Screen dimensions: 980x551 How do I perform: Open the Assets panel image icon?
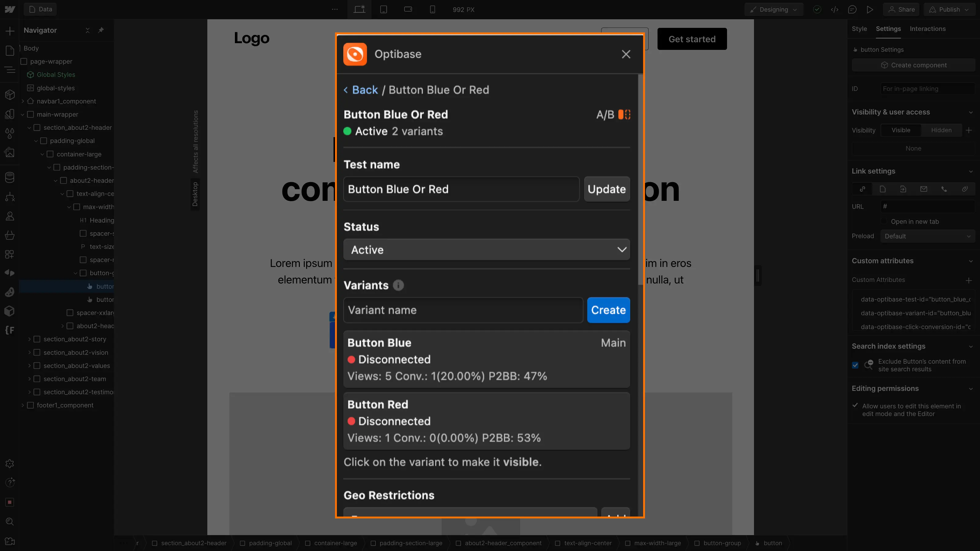10,153
